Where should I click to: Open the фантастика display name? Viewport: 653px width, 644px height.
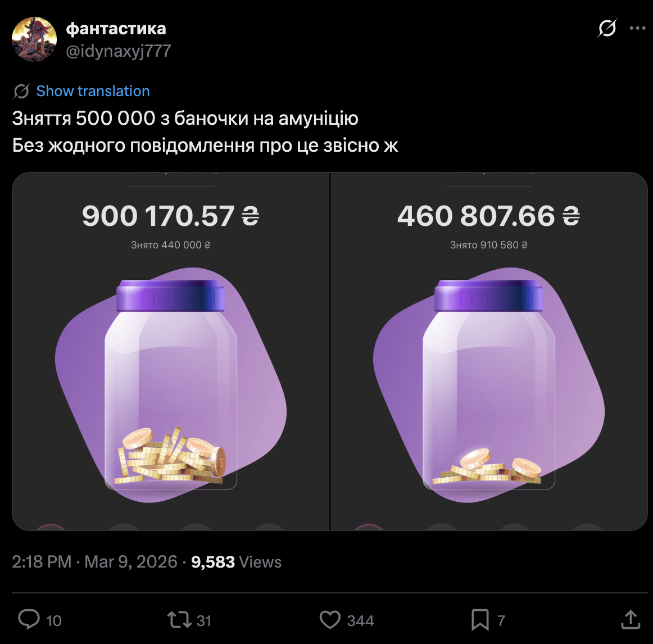click(x=116, y=28)
